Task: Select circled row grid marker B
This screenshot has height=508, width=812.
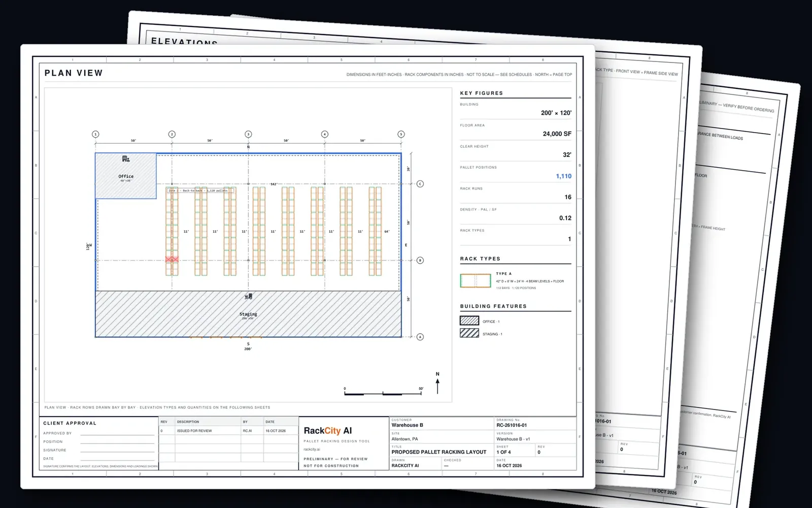Action: 420,260
